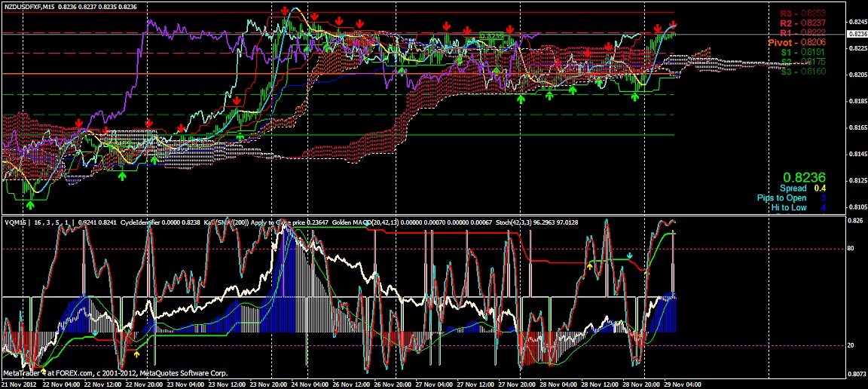Click the S3 - 0.8160 support label

(804, 72)
